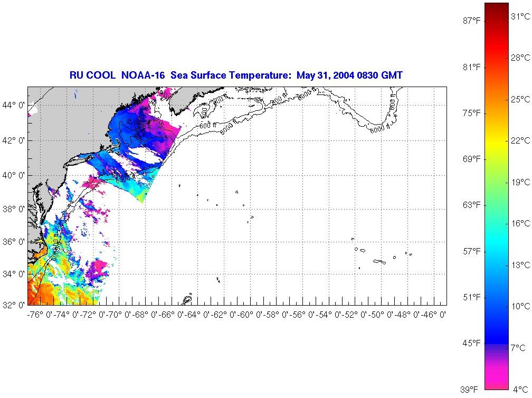This screenshot has width=532, height=398.
Task: Pick the 10°C colorbar label
Action: point(521,306)
